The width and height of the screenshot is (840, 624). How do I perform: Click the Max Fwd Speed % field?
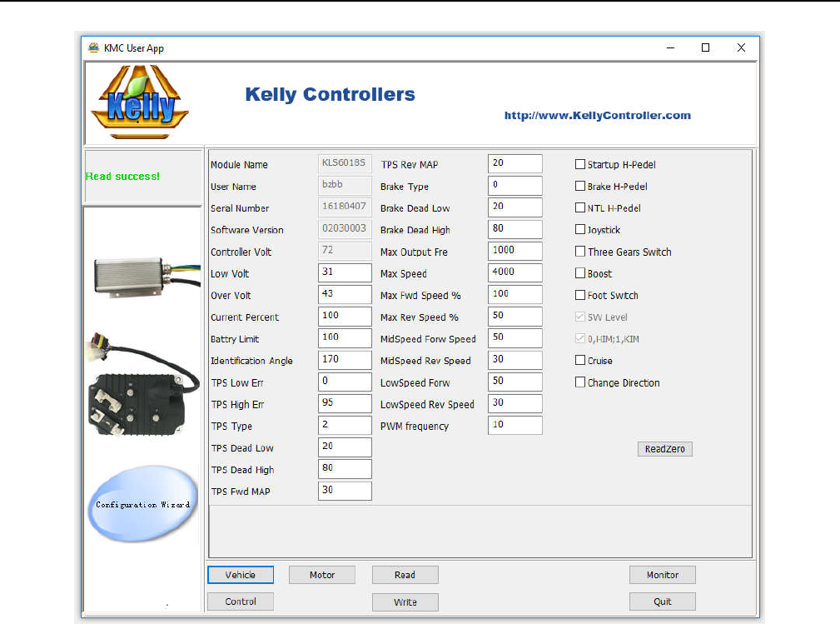tap(514, 294)
